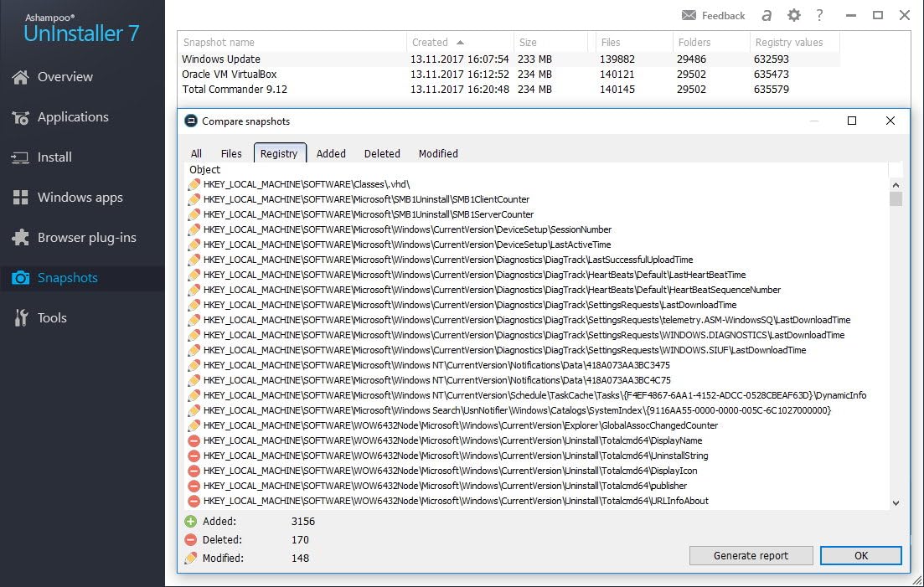Sort by Created column header
Image resolution: width=924 pixels, height=587 pixels.
[x=460, y=43]
